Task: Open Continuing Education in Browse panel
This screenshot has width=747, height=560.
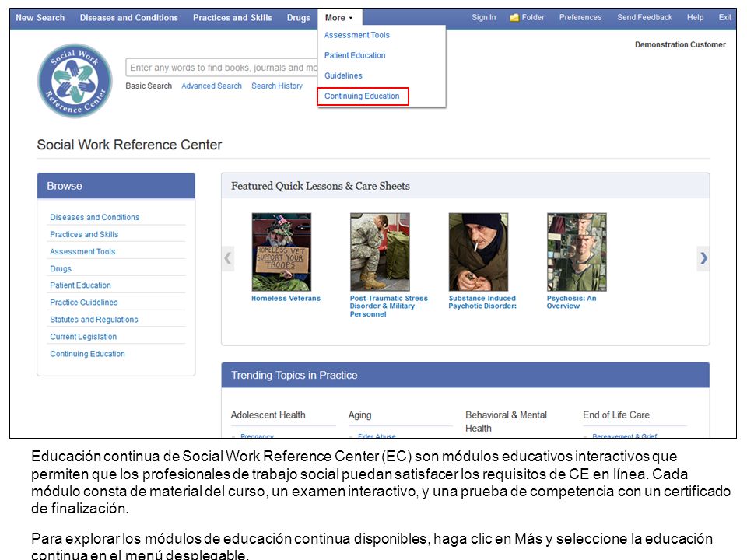Action: [88, 355]
